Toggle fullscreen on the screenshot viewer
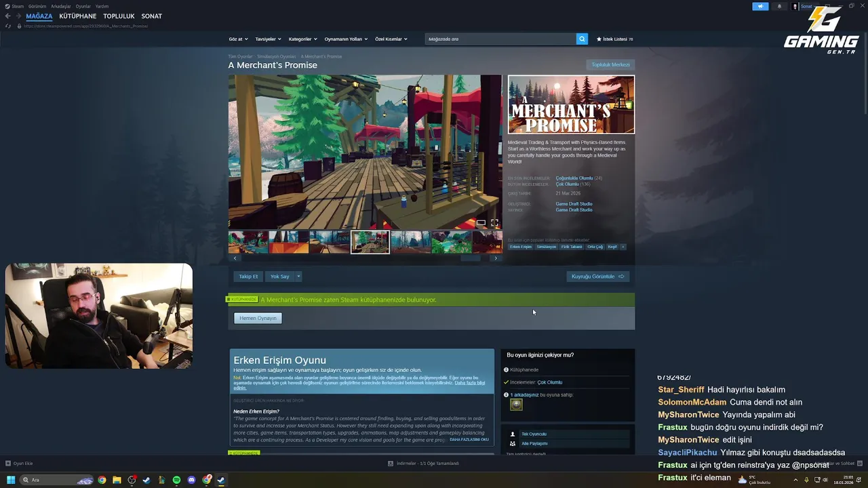This screenshot has width=868, height=488. coord(494,223)
